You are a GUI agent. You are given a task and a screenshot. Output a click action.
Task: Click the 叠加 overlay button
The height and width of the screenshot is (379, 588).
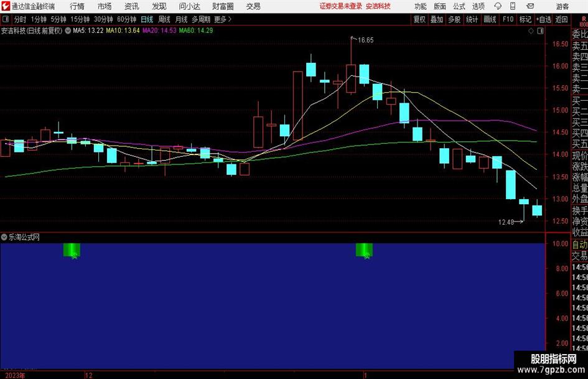[437, 19]
